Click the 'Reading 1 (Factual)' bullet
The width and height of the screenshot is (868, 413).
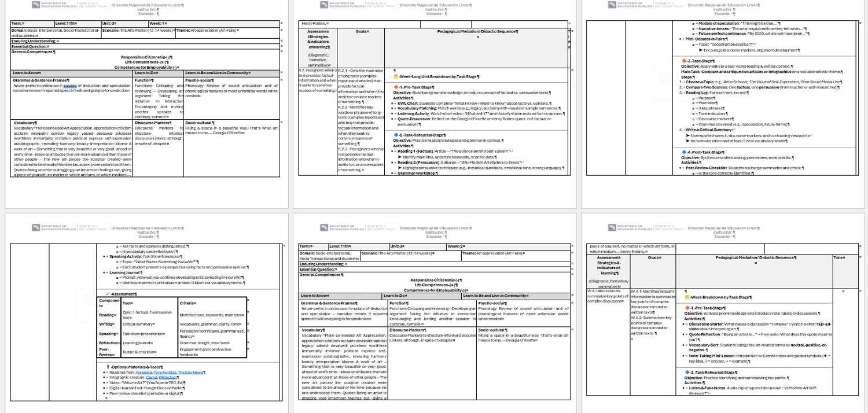pos(451,151)
